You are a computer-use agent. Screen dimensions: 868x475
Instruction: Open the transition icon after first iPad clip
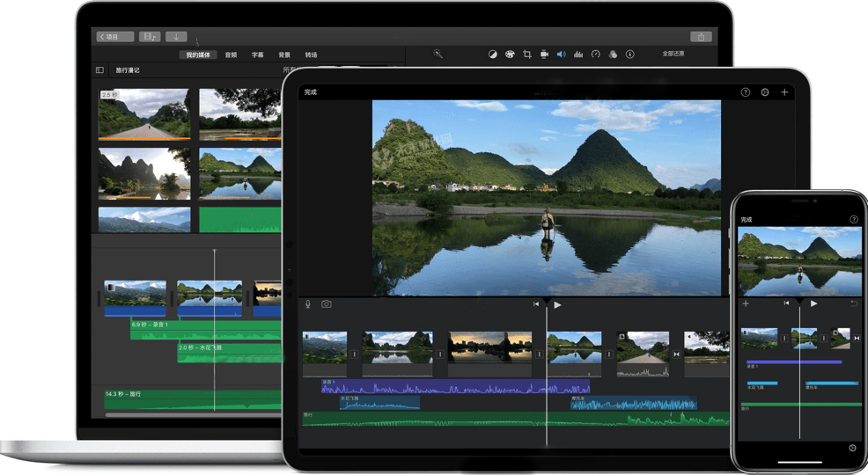tap(354, 354)
